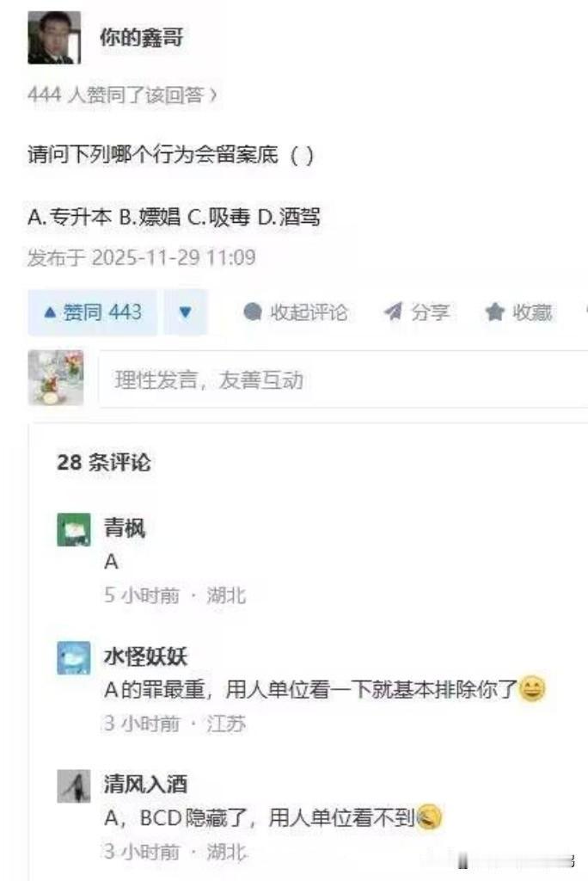Image resolution: width=588 pixels, height=881 pixels.
Task: Click the 收藏 favorite button
Action: (x=519, y=311)
